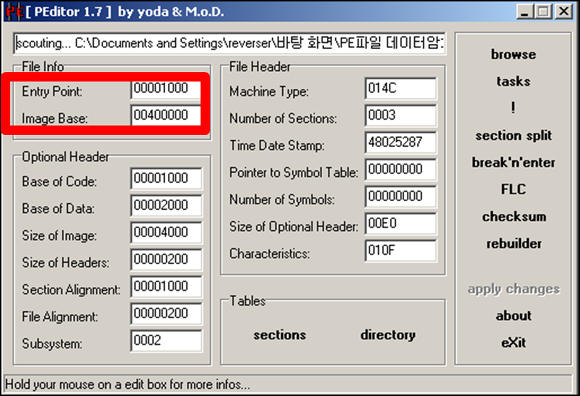580x396 pixels.
Task: Click the 'Image Base:' label
Action: pos(55,119)
